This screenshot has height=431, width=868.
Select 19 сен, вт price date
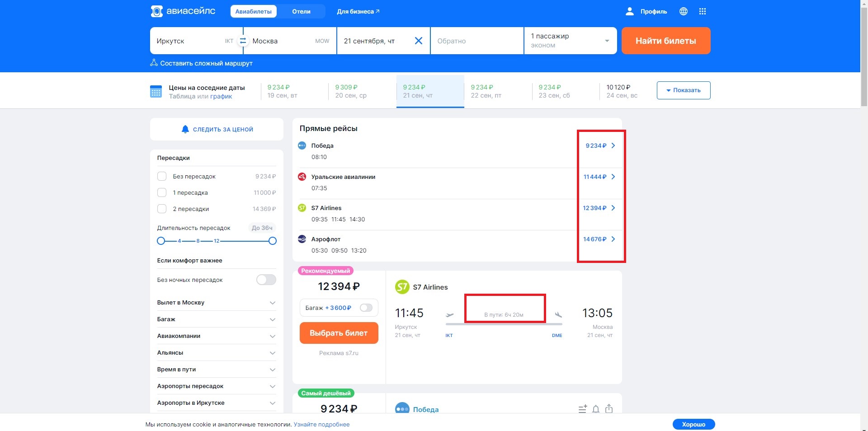point(294,91)
